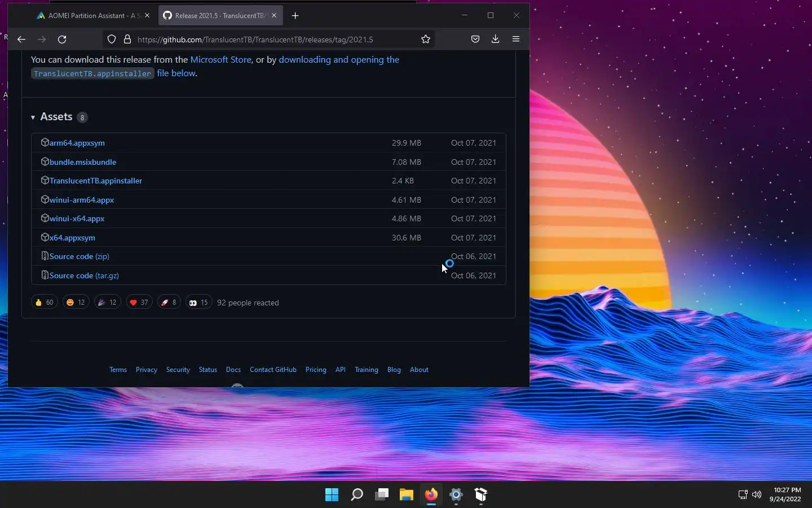Image resolution: width=812 pixels, height=508 pixels.
Task: Close the AOMEI Partition Assistant tab
Action: [147, 16]
